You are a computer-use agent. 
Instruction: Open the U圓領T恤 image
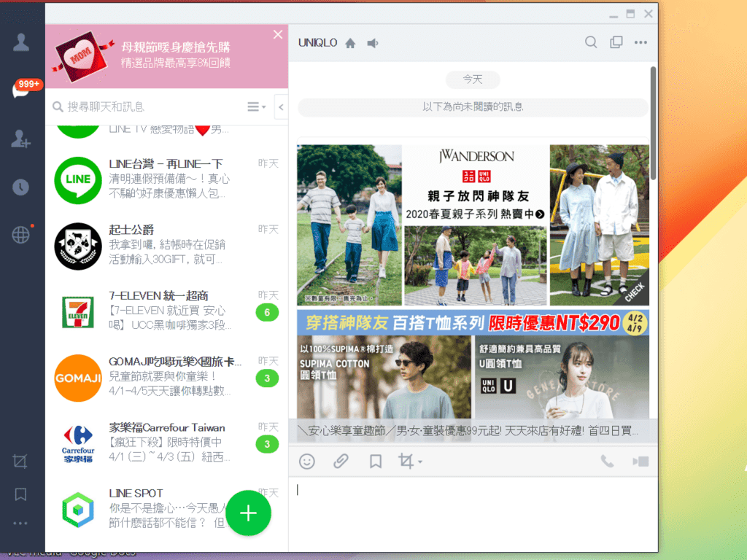pos(562,377)
